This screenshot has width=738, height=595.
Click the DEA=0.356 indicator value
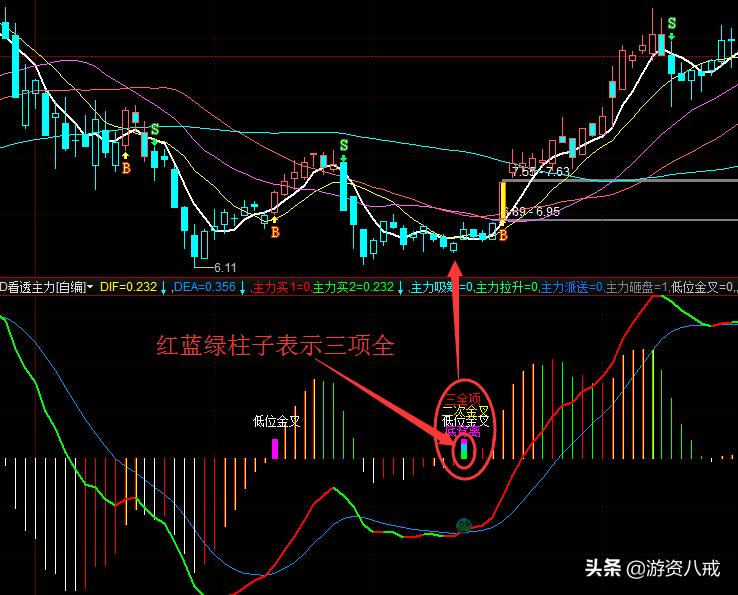pos(205,287)
